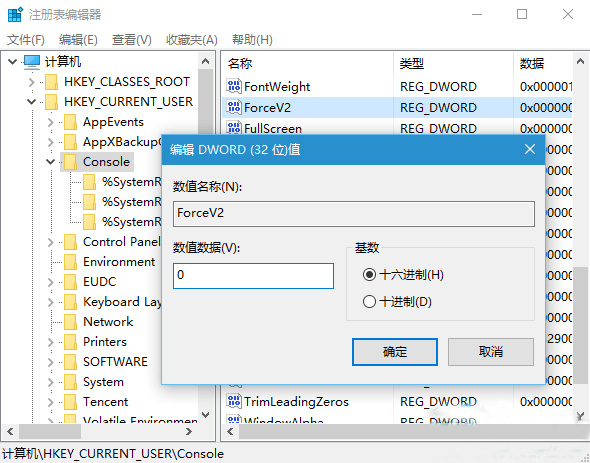
Task: Click the TrimLeadingZeros DWORD value icon
Action: [234, 401]
